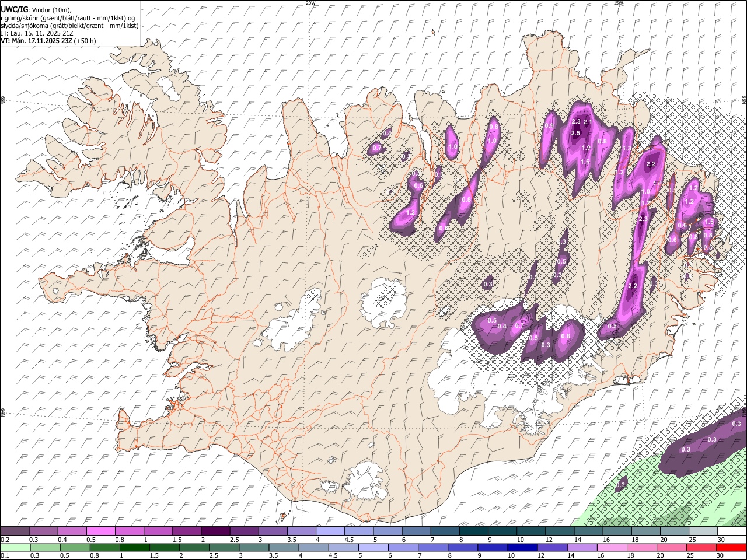The width and height of the screenshot is (747, 560).
Task: Pick the lower legend swatch between 0.8 and 1
Action: [x=106, y=548]
